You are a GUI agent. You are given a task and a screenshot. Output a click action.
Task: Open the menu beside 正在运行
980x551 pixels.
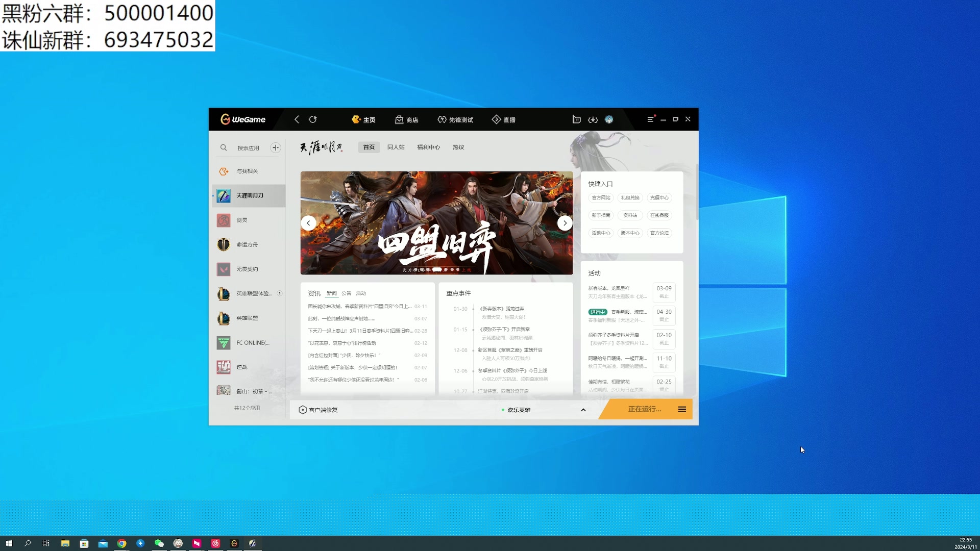tap(682, 409)
